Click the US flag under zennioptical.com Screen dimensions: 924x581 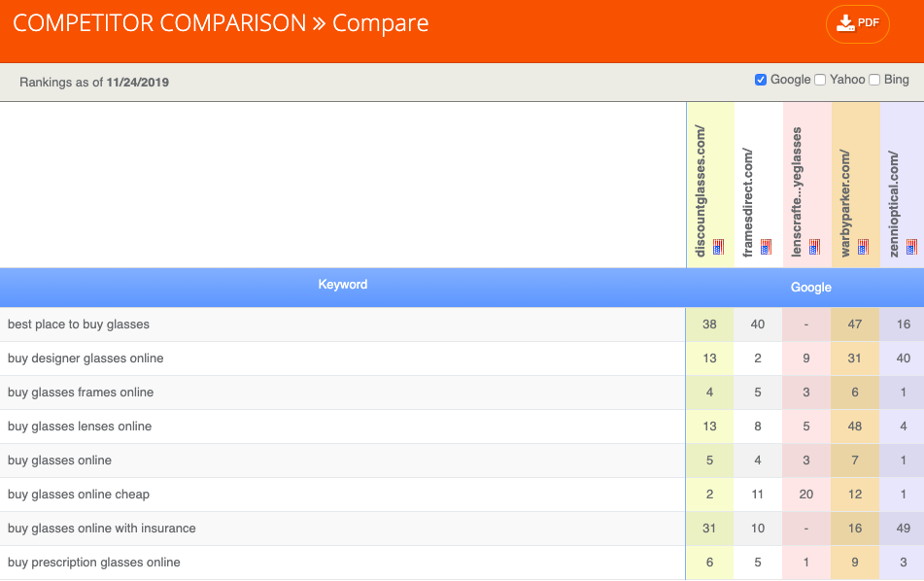click(x=911, y=247)
